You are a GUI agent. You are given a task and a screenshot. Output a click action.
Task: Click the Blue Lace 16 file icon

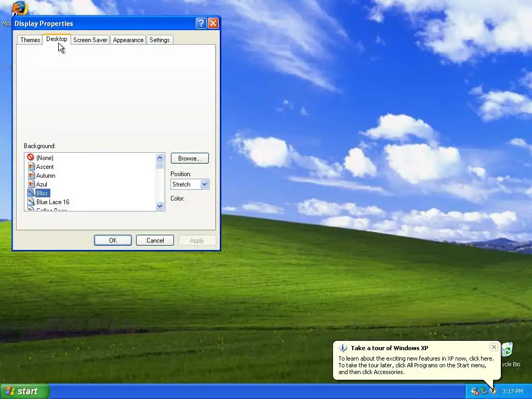[x=31, y=202]
